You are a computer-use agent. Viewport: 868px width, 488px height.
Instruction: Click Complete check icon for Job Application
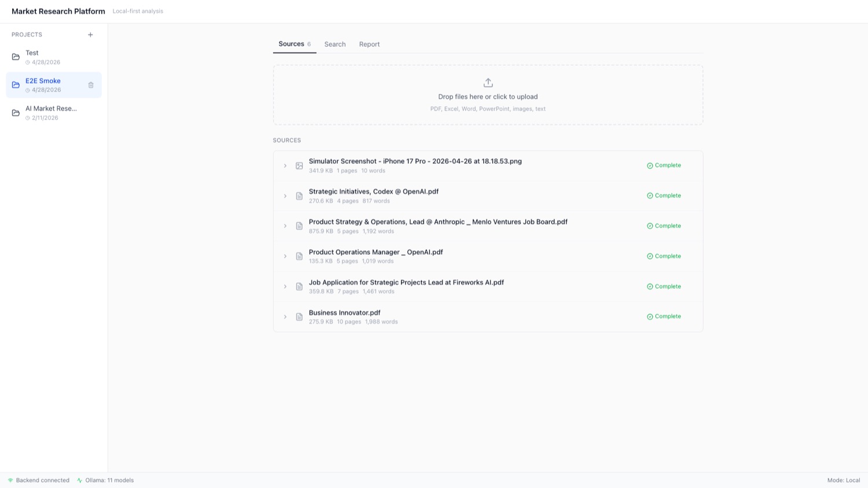click(650, 287)
